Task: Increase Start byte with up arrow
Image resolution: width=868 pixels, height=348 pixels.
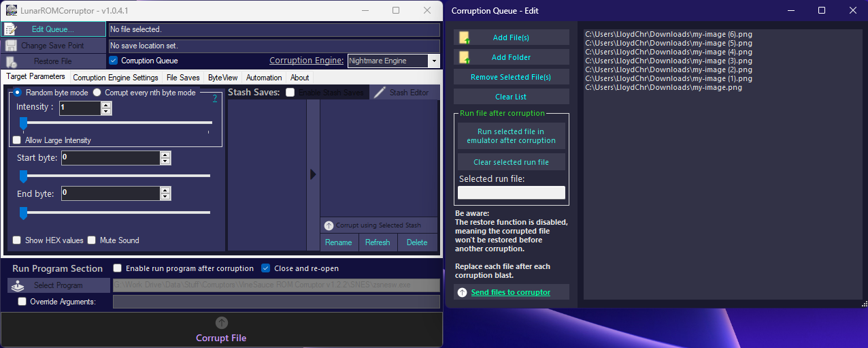Action: point(165,155)
